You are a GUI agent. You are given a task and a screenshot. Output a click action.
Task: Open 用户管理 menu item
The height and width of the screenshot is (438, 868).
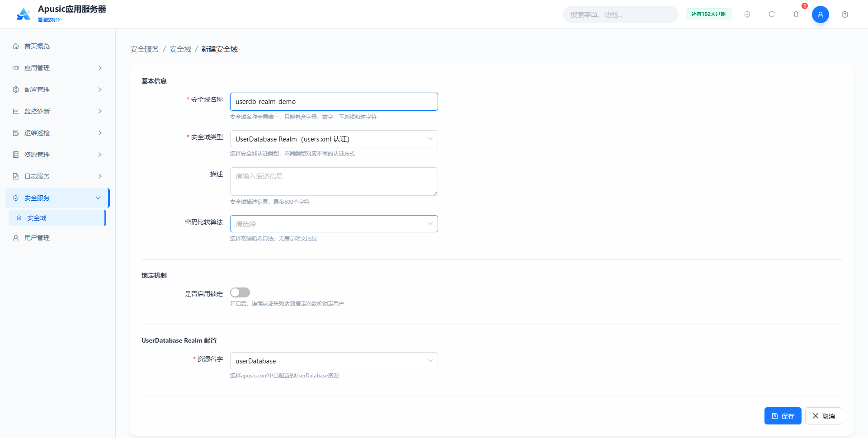(57, 238)
